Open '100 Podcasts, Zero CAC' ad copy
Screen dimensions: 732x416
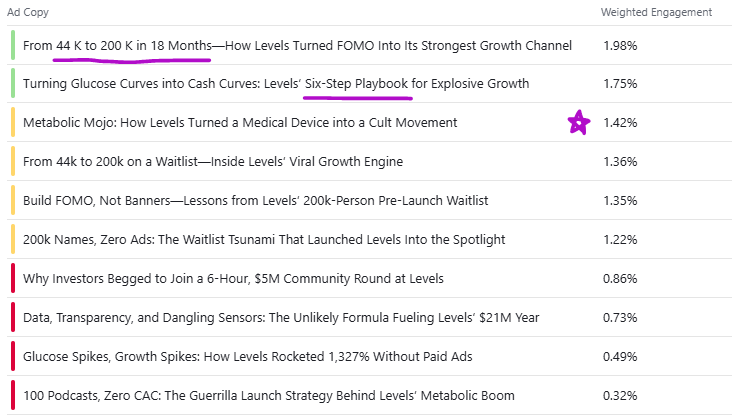pos(268,395)
